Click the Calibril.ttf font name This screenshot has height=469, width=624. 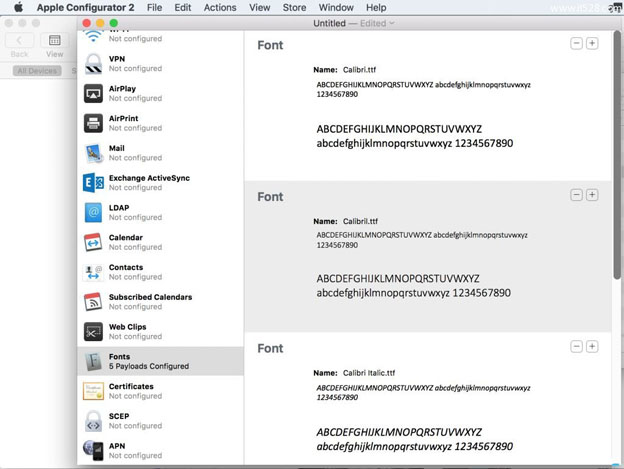[x=361, y=221]
